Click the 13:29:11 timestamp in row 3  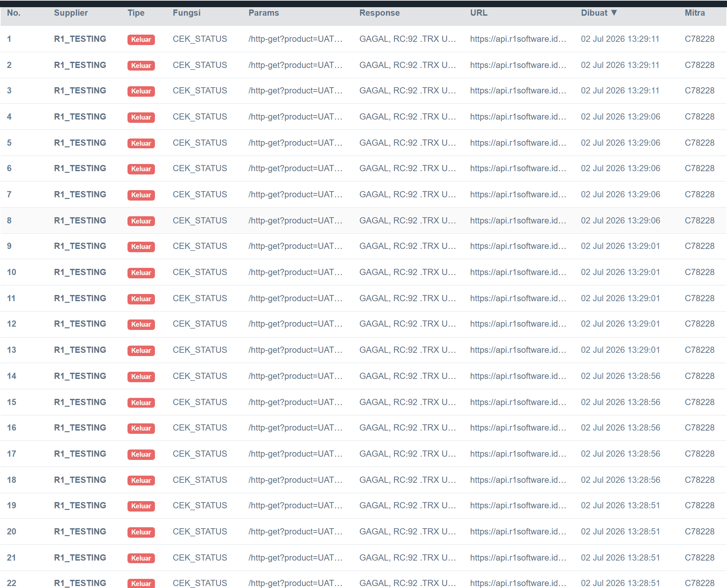click(620, 91)
